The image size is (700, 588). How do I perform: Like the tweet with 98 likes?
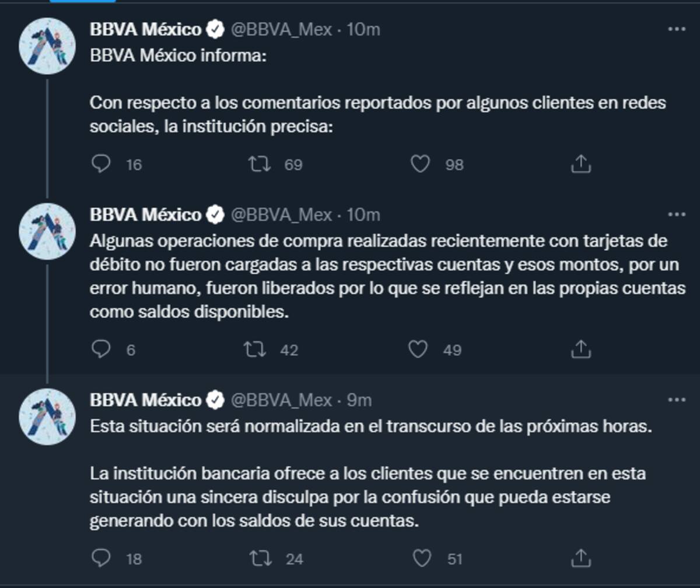tap(421, 164)
